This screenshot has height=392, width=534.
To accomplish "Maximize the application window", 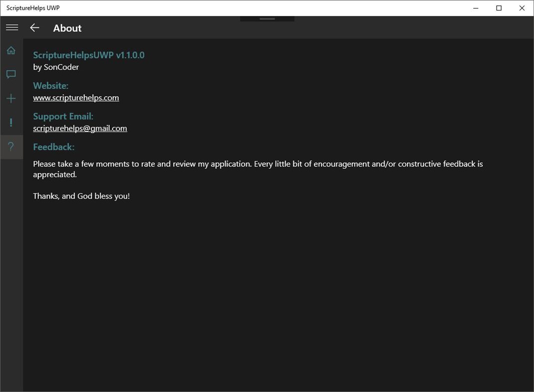I will (498, 8).
